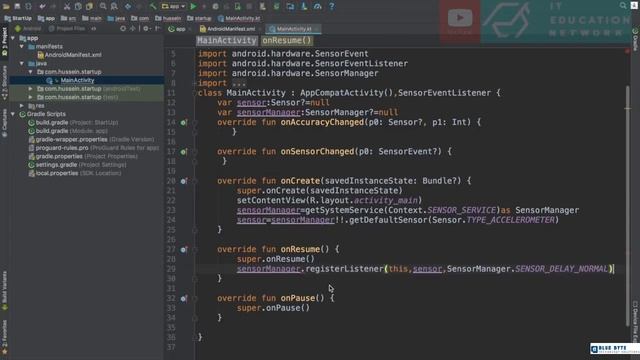This screenshot has width=640, height=360.
Task: Open the Build Variants side tab
Action: pos(4,291)
